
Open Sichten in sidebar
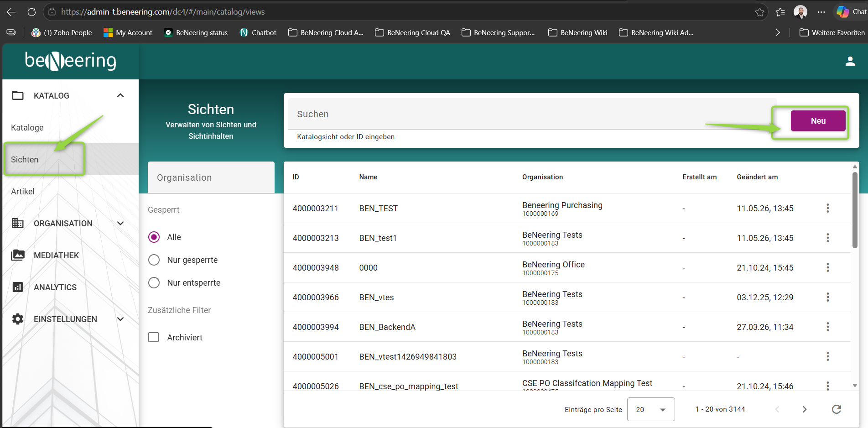tap(25, 160)
